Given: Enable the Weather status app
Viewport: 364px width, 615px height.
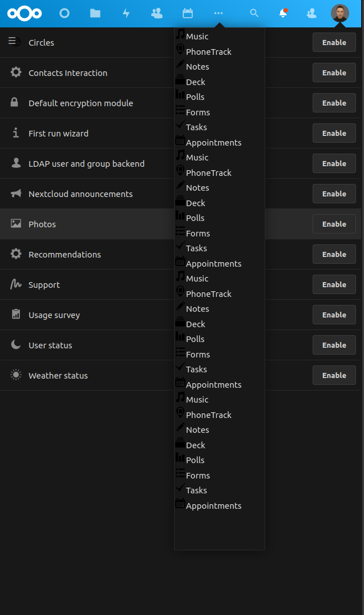Looking at the screenshot, I should pos(334,375).
